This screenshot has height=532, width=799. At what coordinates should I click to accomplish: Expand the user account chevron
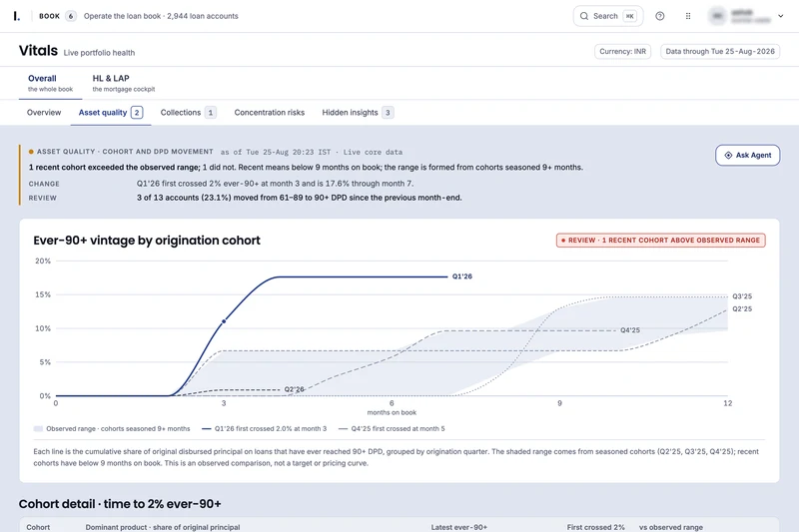(781, 16)
